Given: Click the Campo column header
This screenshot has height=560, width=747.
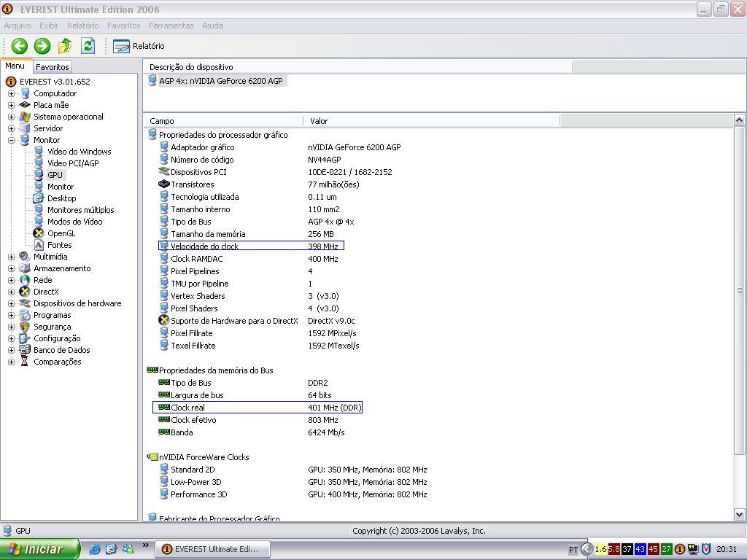Looking at the screenshot, I should coord(223,121).
